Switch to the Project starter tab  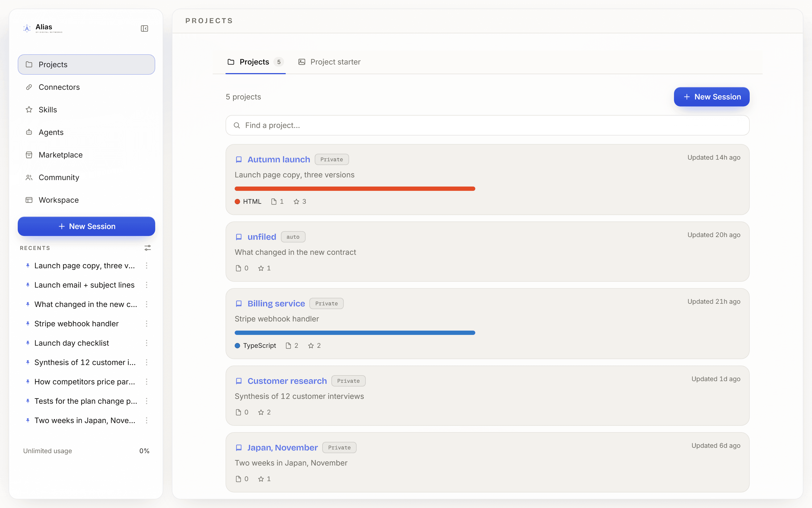click(x=329, y=62)
